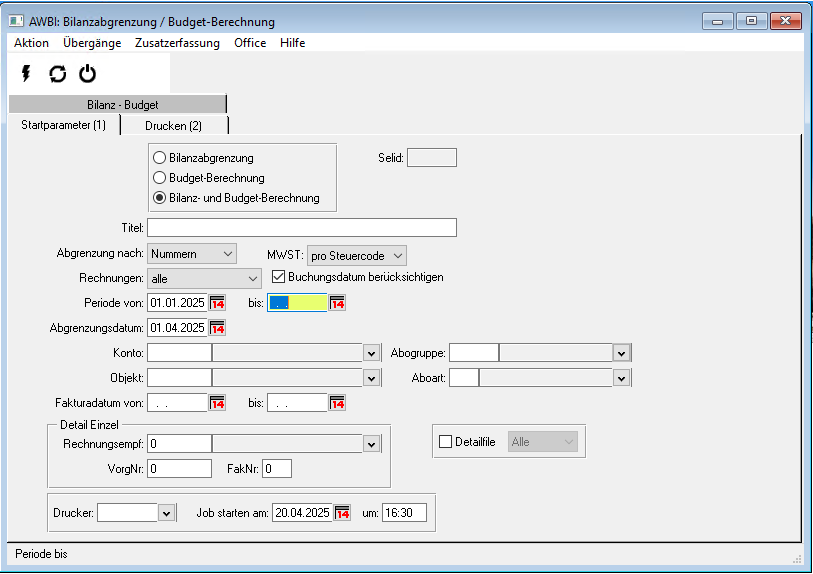
Task: Open calendar picker for Periode bis
Action: tap(337, 303)
